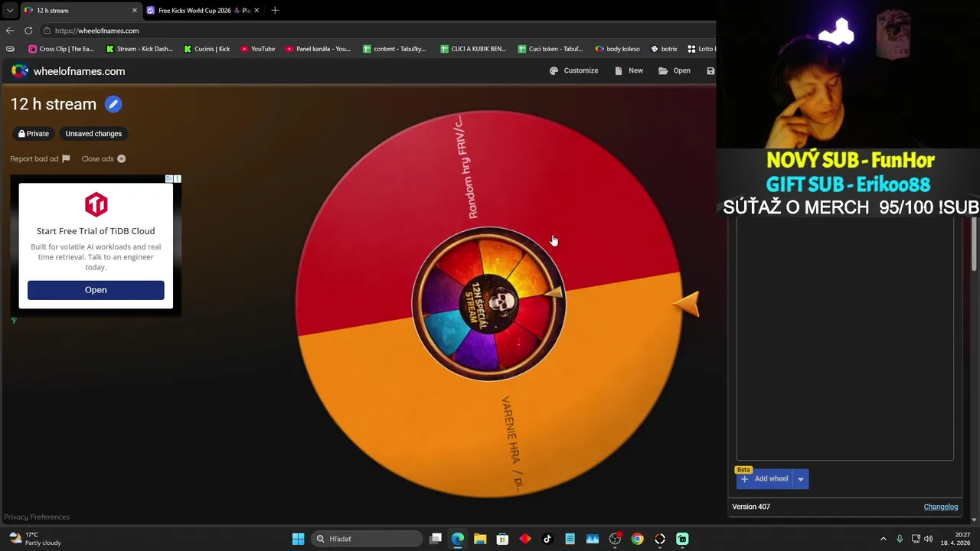
Task: Open Windows Start menu
Action: click(299, 539)
